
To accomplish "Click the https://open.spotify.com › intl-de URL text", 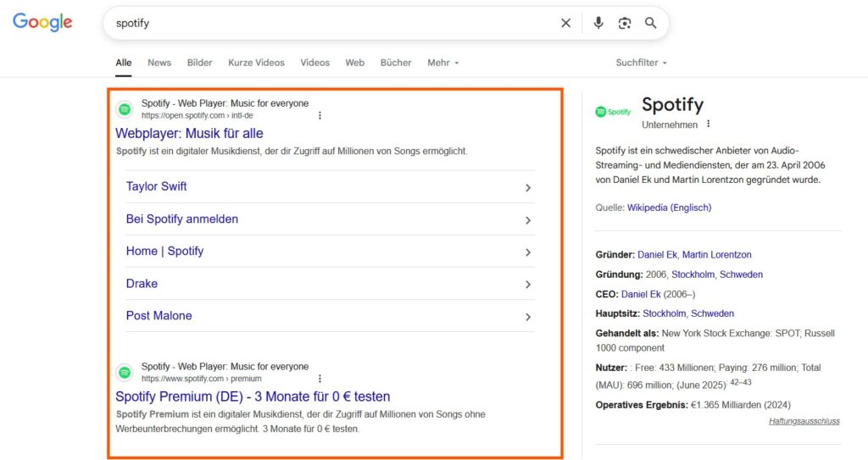I will [197, 116].
